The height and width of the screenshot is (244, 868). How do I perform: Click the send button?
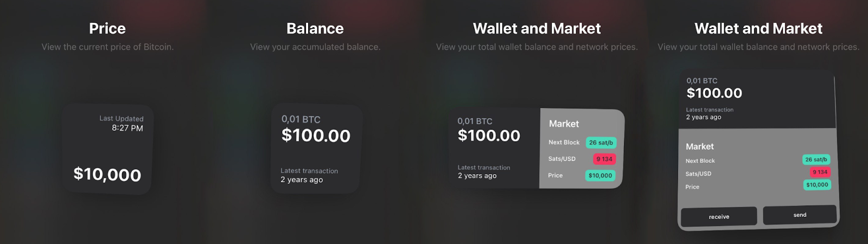(x=800, y=215)
